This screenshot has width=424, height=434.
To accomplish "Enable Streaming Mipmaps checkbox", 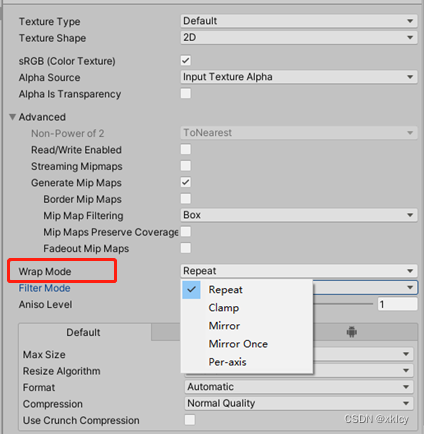I will click(186, 166).
